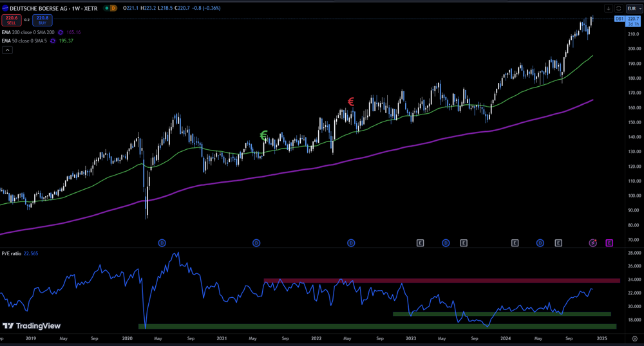The height and width of the screenshot is (346, 644).
Task: Click the red euro sign marker
Action: [351, 102]
